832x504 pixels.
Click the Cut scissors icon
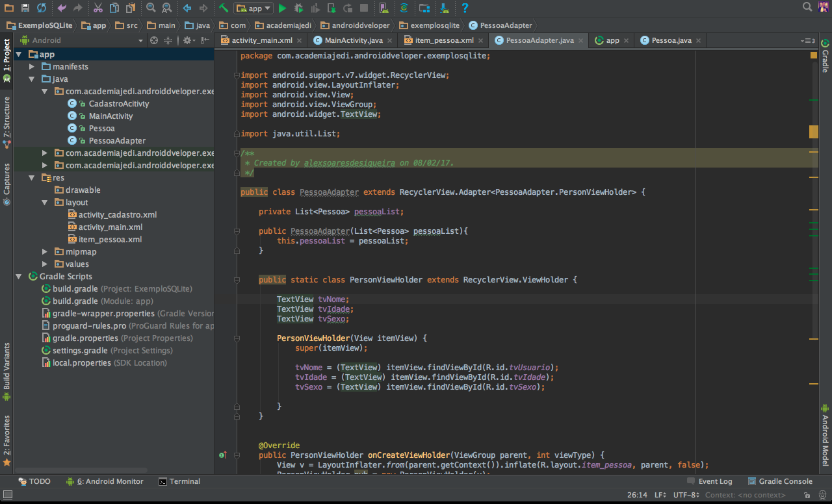(97, 8)
